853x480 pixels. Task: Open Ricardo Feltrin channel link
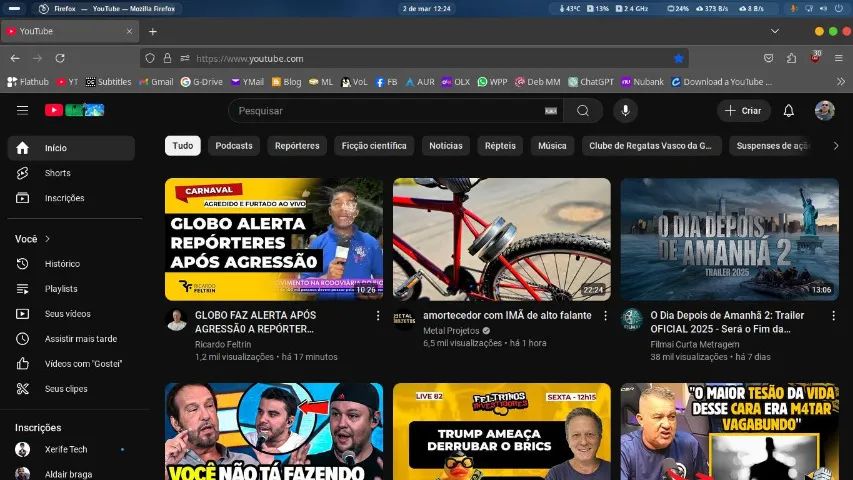click(223, 344)
